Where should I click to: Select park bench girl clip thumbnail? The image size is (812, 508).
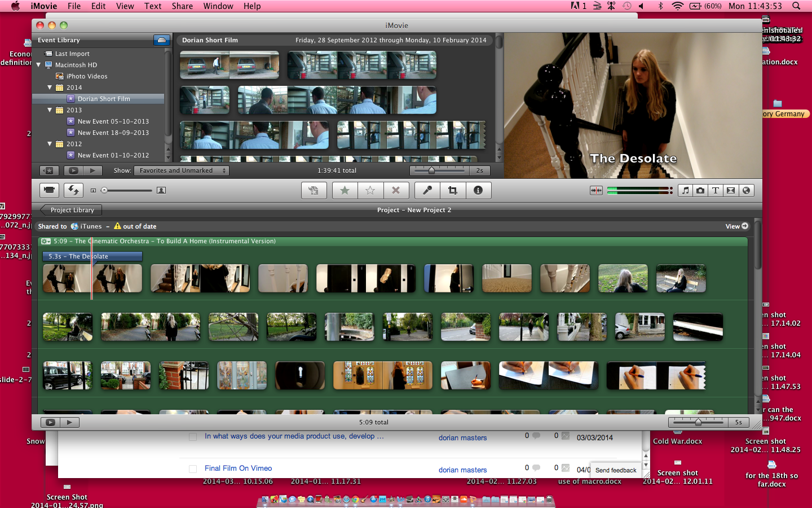click(x=681, y=278)
